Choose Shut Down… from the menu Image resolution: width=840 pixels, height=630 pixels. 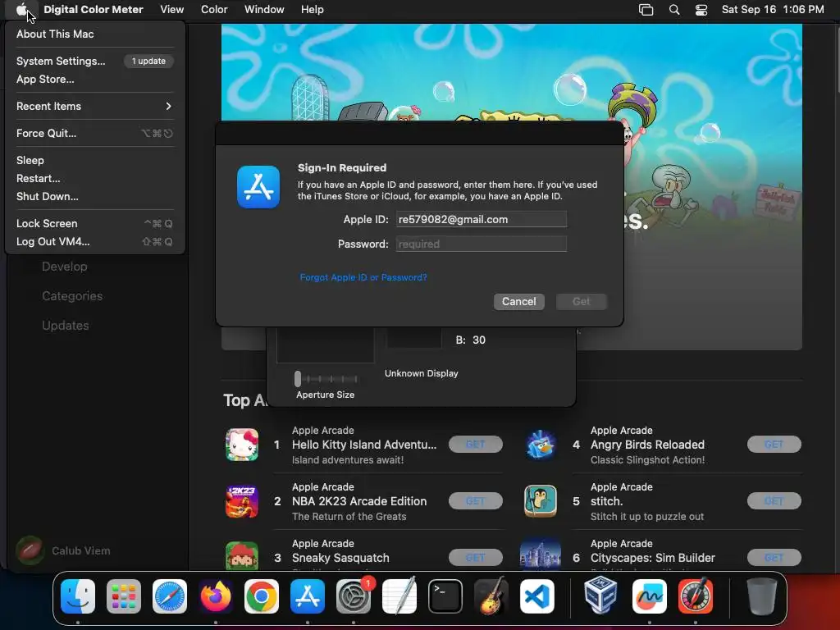click(94, 197)
